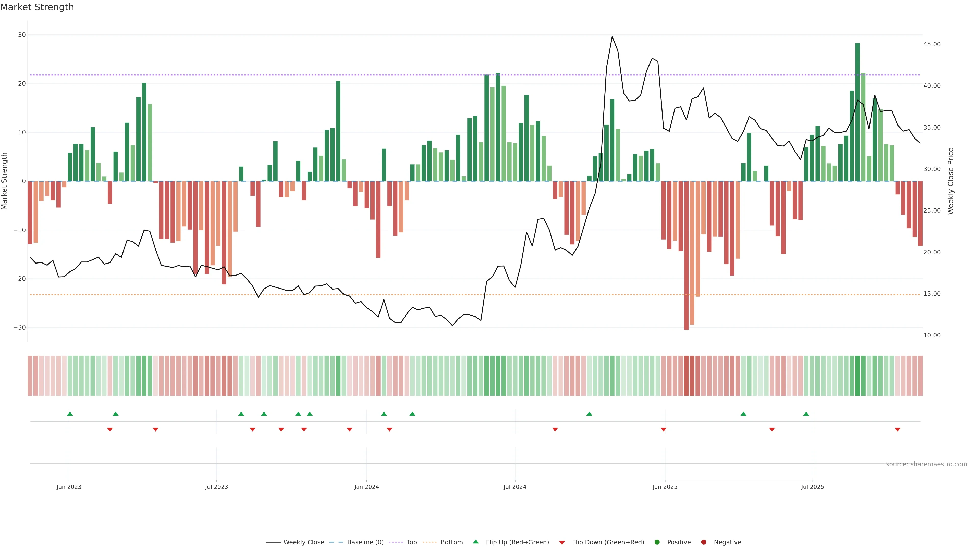Click the Jan 2023 x-axis label

pos(69,487)
